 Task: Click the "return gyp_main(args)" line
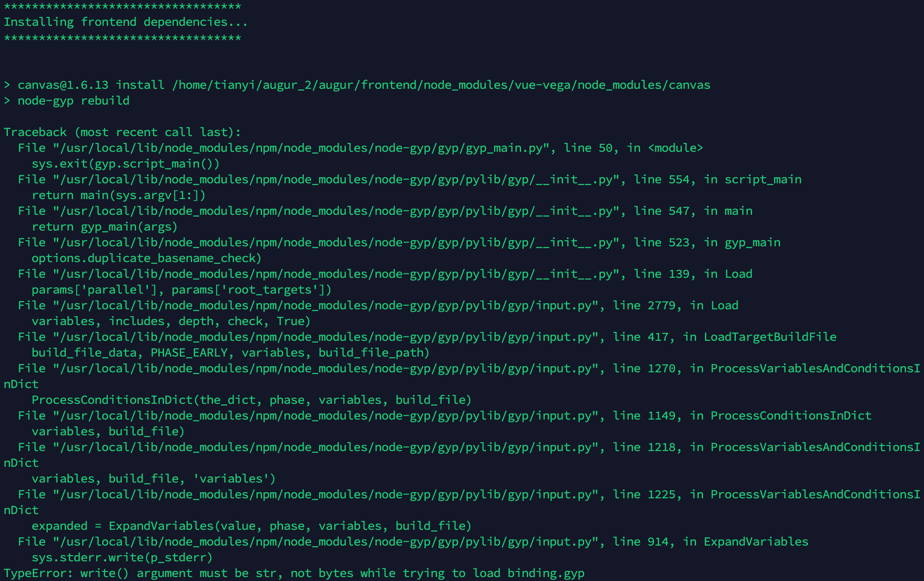[x=104, y=227]
